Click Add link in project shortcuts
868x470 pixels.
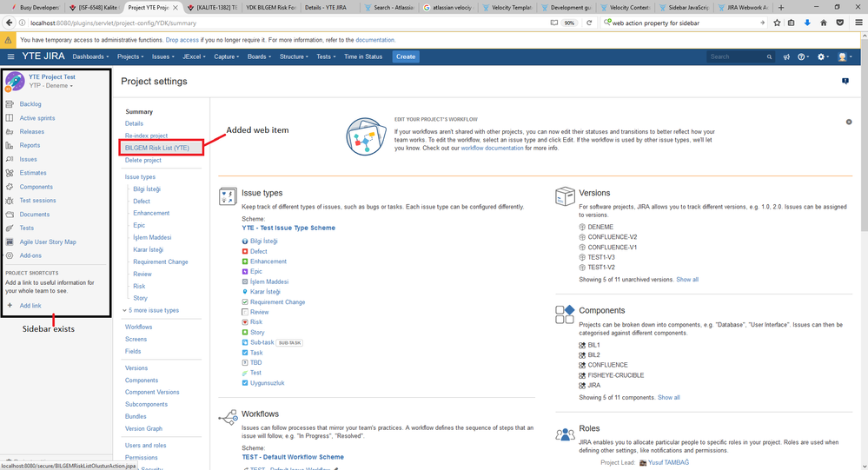point(30,306)
